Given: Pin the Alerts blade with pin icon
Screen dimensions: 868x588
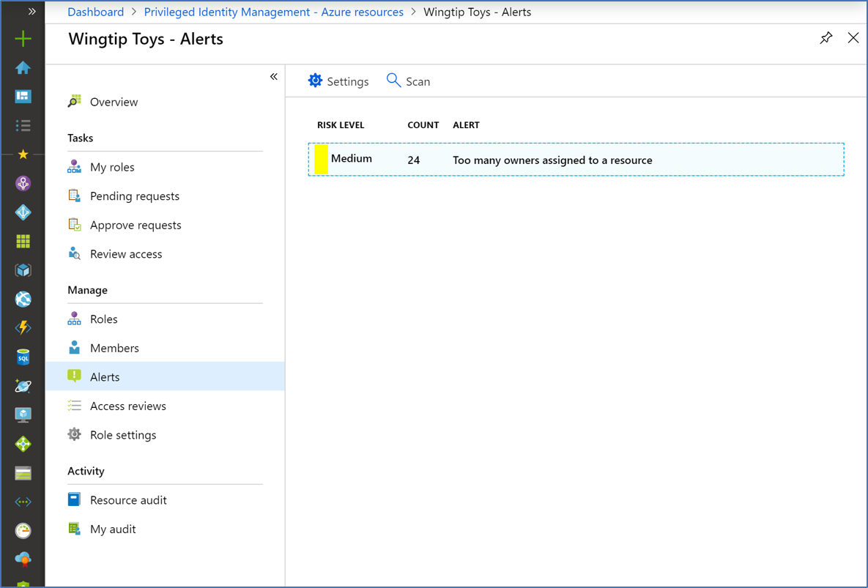Looking at the screenshot, I should 826,38.
